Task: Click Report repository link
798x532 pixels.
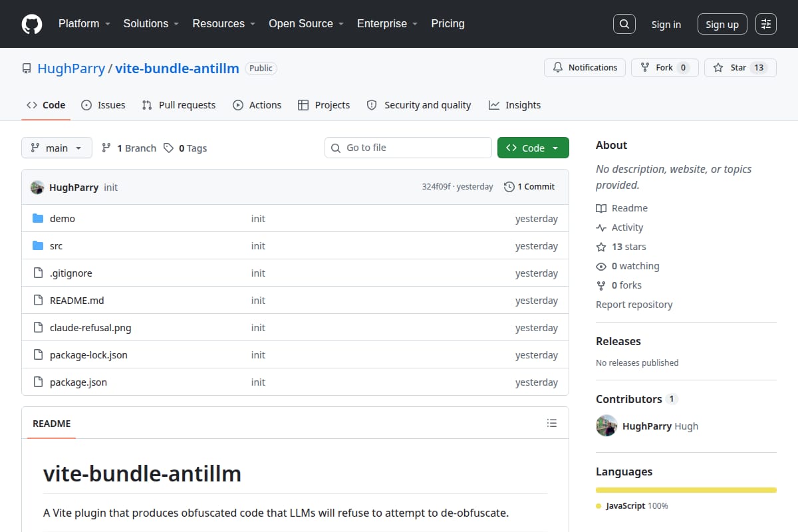Action: 634,305
